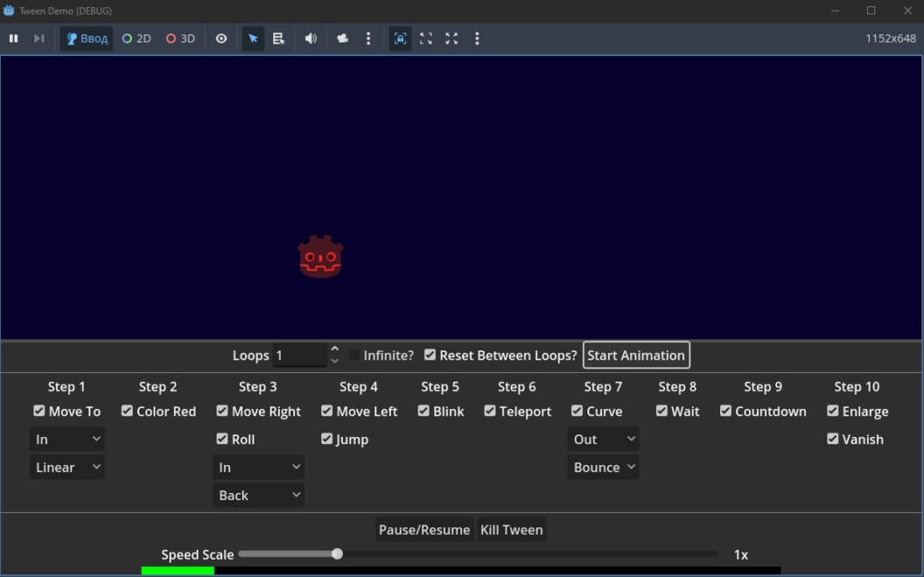Toggle the camera override icon
This screenshot has height=577, width=924.
click(x=342, y=38)
